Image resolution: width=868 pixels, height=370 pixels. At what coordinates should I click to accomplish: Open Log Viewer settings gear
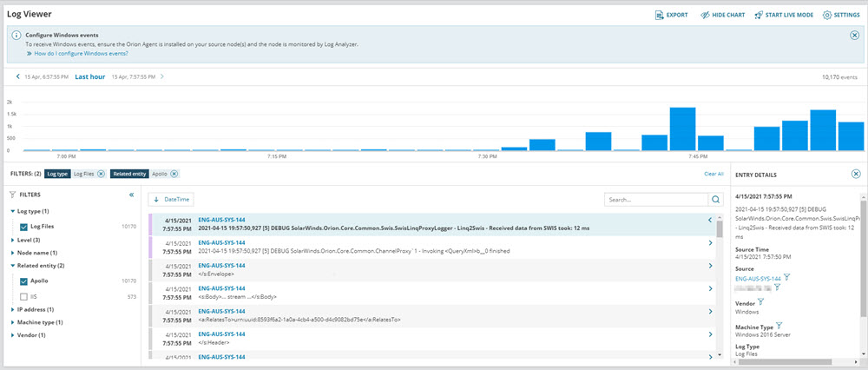pos(827,15)
